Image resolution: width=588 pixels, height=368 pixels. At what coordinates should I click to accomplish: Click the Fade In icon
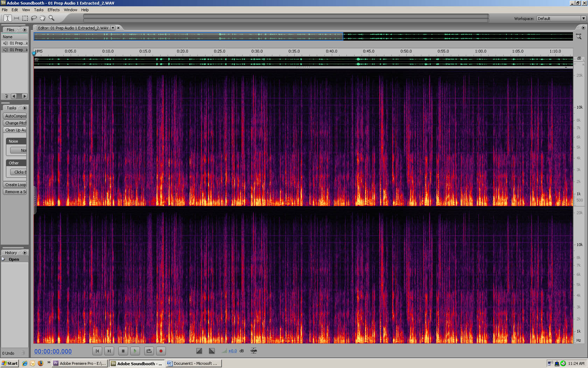[199, 351]
